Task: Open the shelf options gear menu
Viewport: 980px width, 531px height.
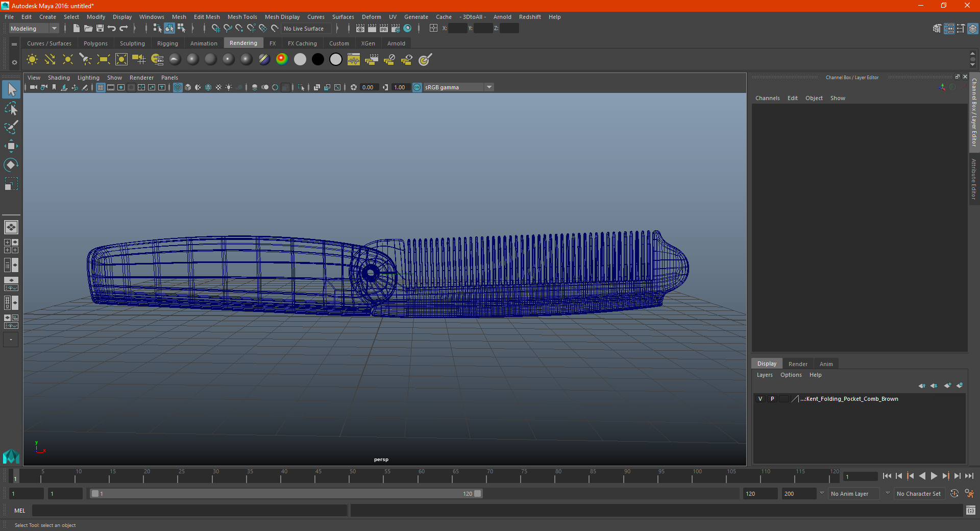Action: click(14, 62)
